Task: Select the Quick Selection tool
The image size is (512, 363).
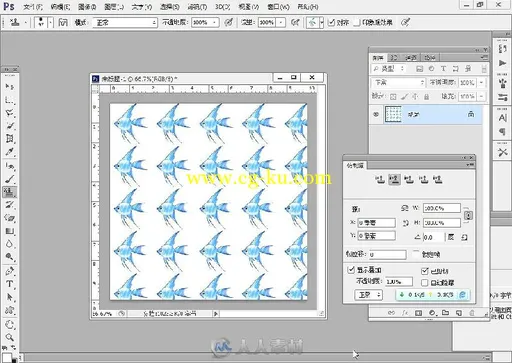Action: tap(10, 126)
